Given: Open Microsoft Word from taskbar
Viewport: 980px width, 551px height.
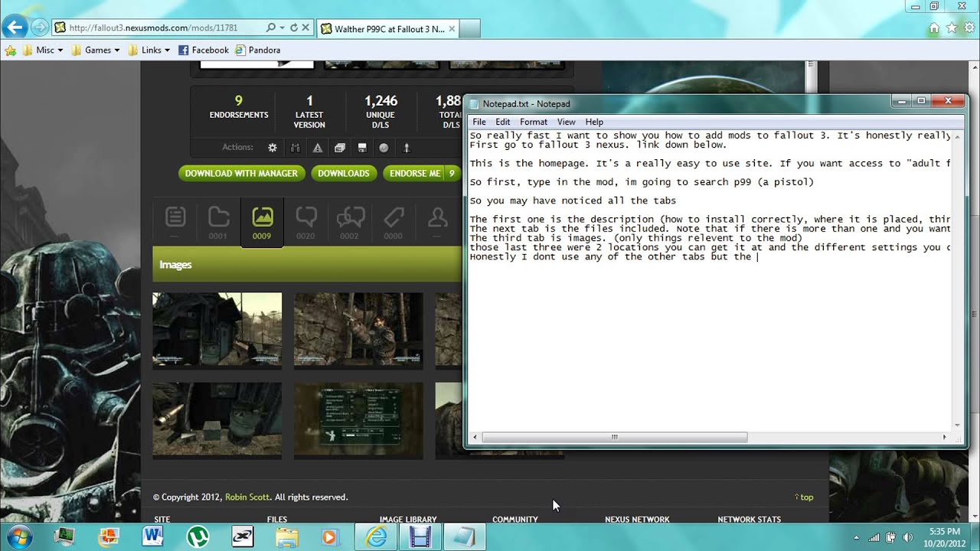Looking at the screenshot, I should point(152,537).
